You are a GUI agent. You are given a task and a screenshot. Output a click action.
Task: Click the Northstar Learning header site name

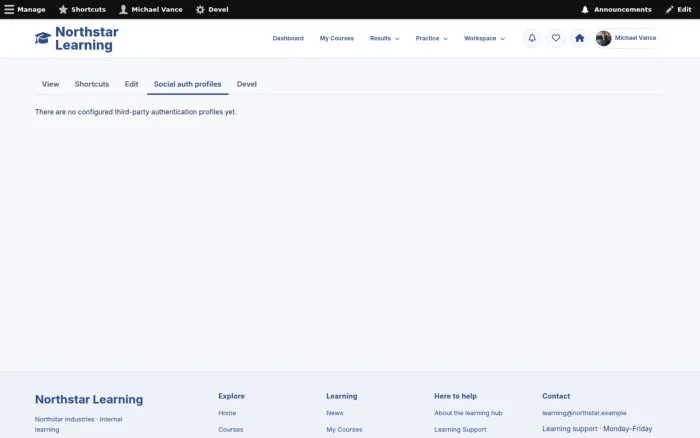pyautogui.click(x=87, y=38)
